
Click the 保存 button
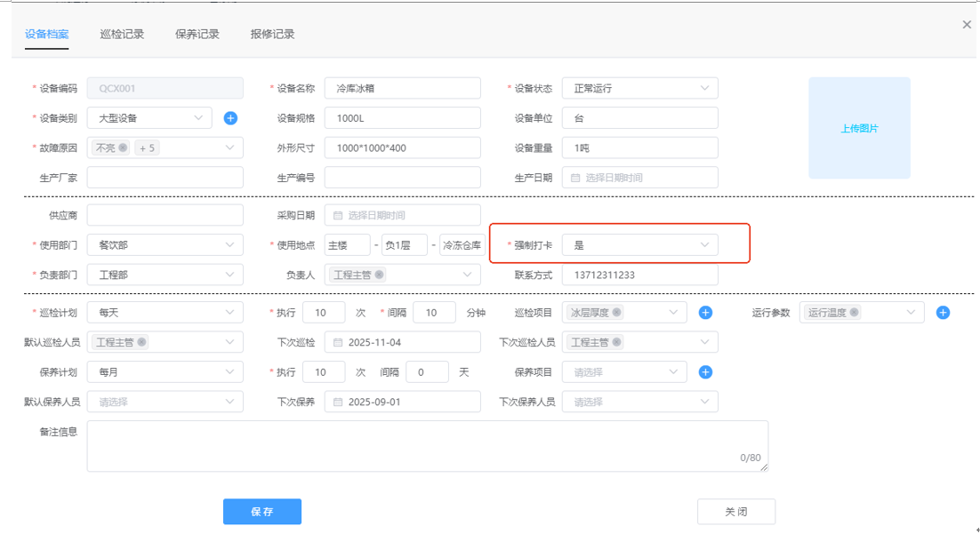pyautogui.click(x=262, y=512)
